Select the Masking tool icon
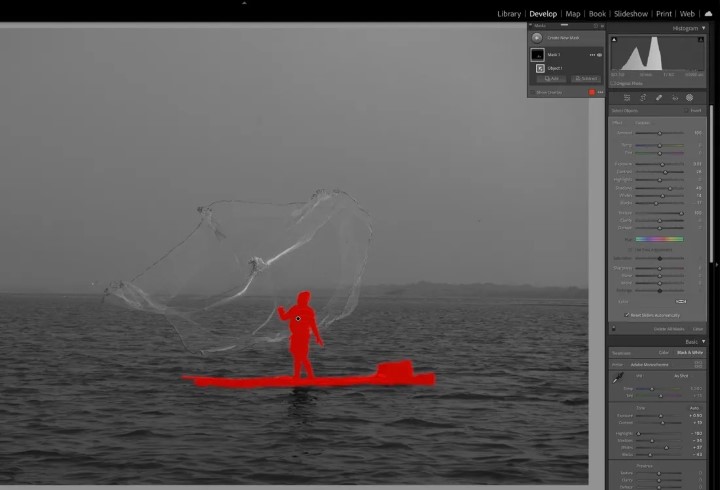 689,97
